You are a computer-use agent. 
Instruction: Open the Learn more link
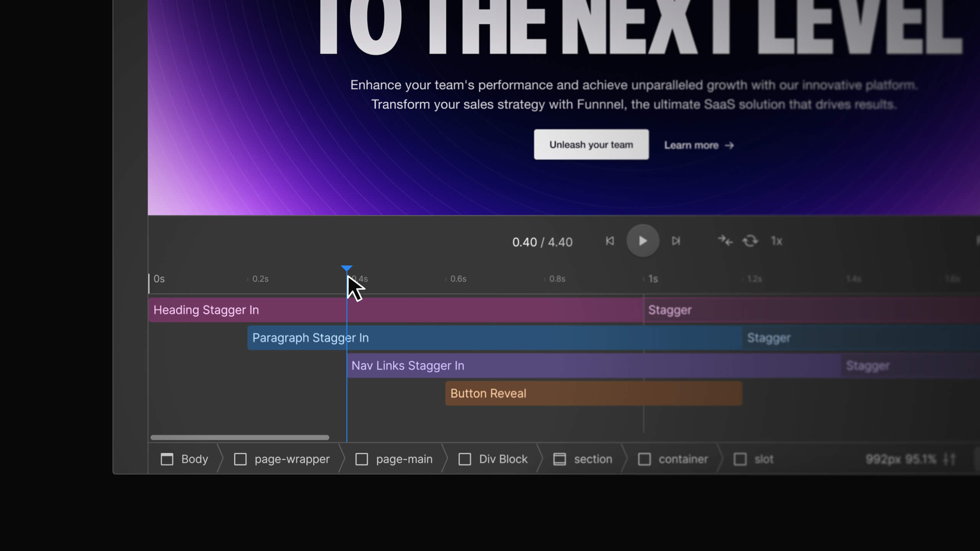(699, 145)
